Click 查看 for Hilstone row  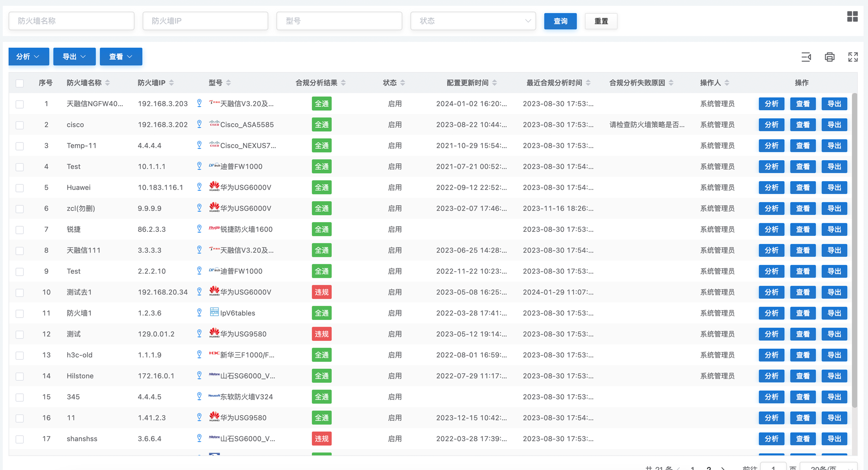pyautogui.click(x=803, y=376)
